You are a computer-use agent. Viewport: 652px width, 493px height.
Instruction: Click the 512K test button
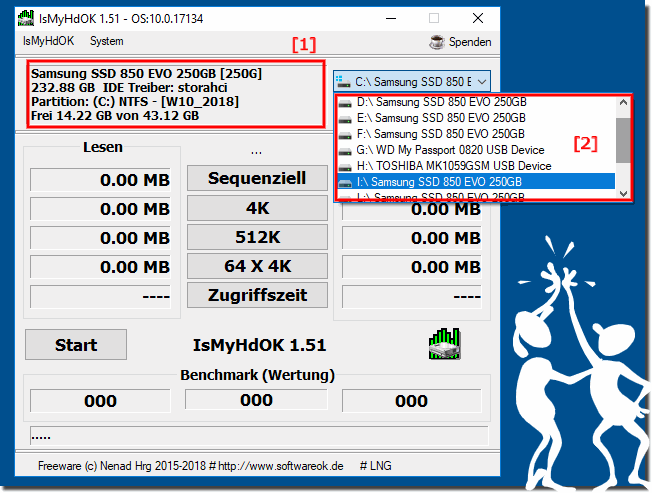point(257,237)
